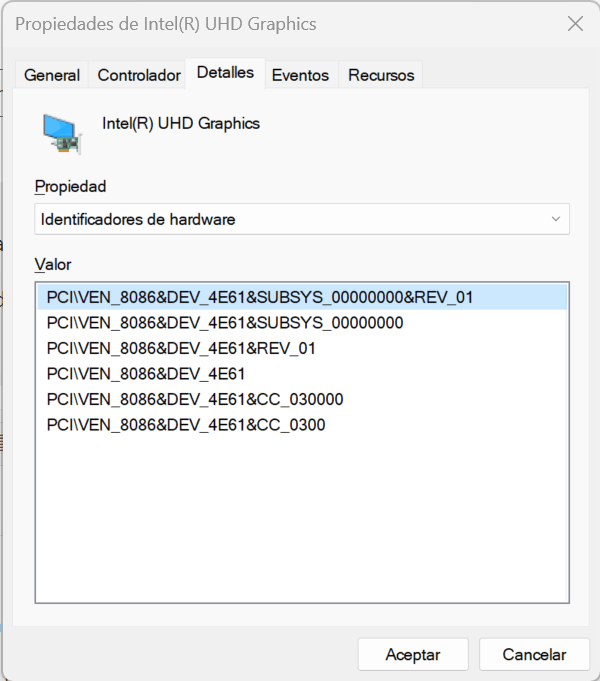The width and height of the screenshot is (600, 681).
Task: Switch to the General tab
Action: click(52, 75)
